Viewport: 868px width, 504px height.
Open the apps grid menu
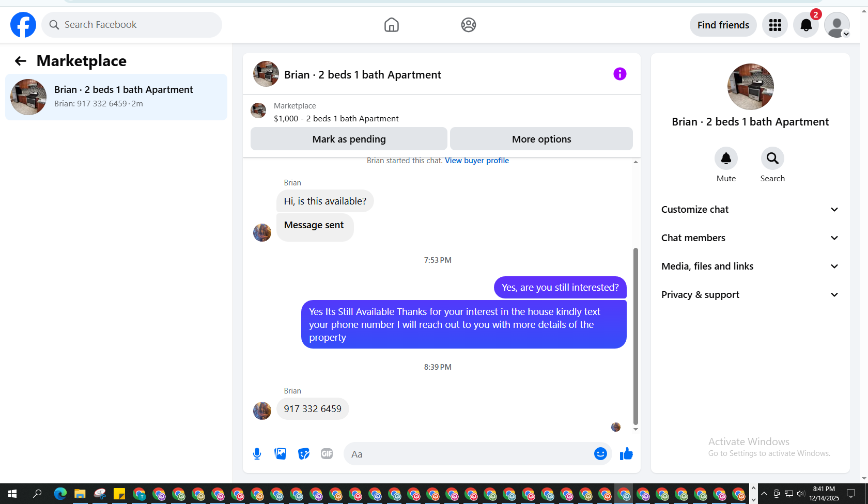tap(775, 25)
